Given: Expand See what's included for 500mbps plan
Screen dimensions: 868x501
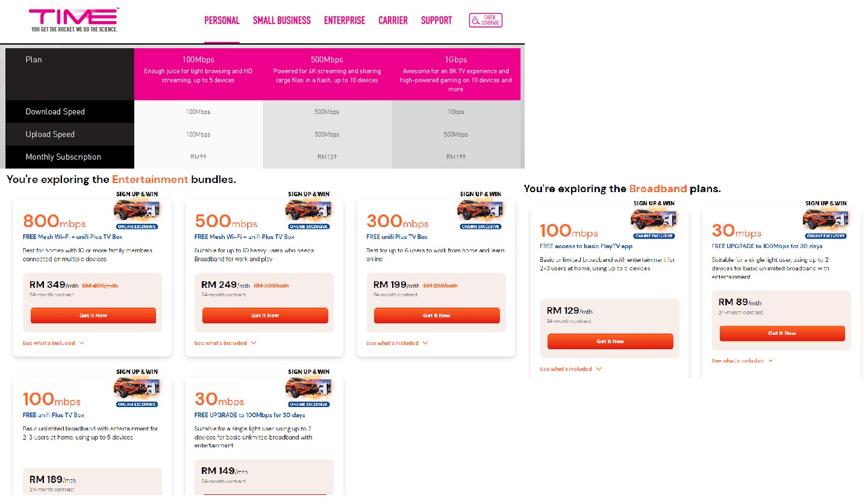Looking at the screenshot, I should tap(225, 343).
